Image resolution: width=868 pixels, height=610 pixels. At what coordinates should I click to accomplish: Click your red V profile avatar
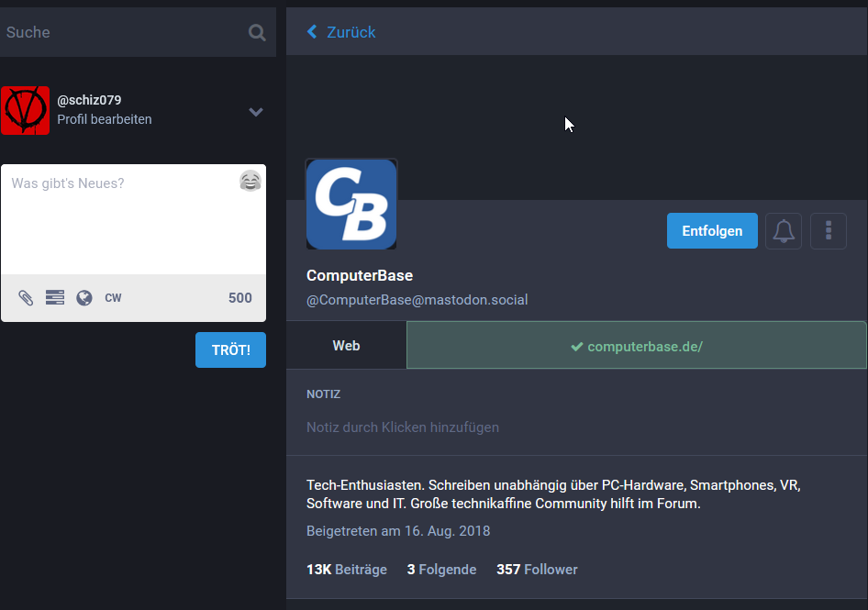[25, 110]
